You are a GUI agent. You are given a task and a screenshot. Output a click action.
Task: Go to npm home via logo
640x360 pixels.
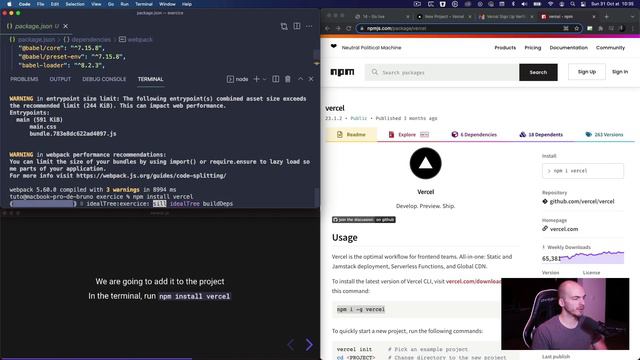pyautogui.click(x=342, y=72)
